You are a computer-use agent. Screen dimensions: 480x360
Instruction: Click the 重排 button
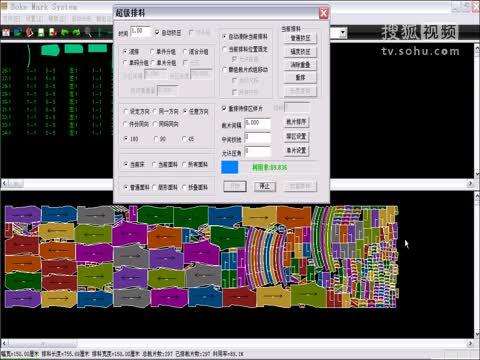(300, 77)
